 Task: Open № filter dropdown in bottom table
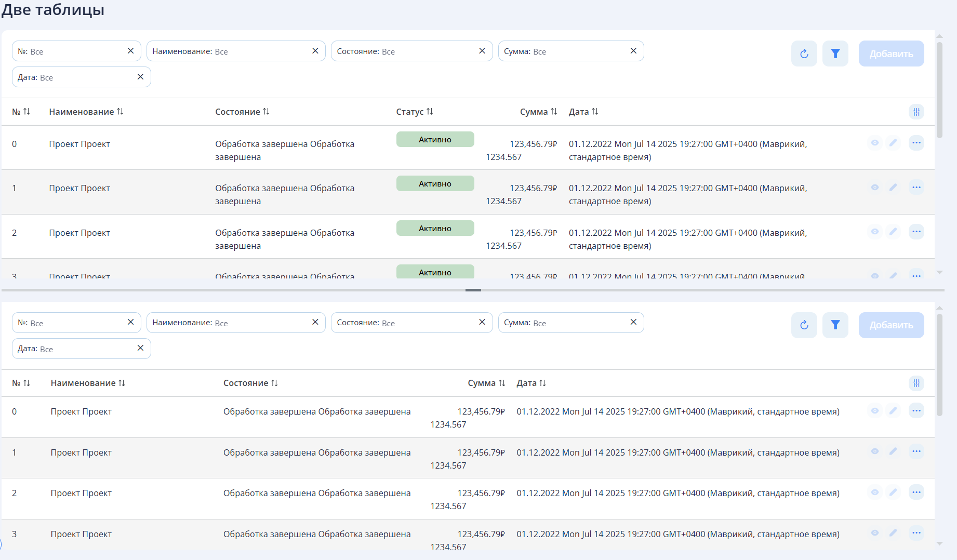[x=76, y=323]
